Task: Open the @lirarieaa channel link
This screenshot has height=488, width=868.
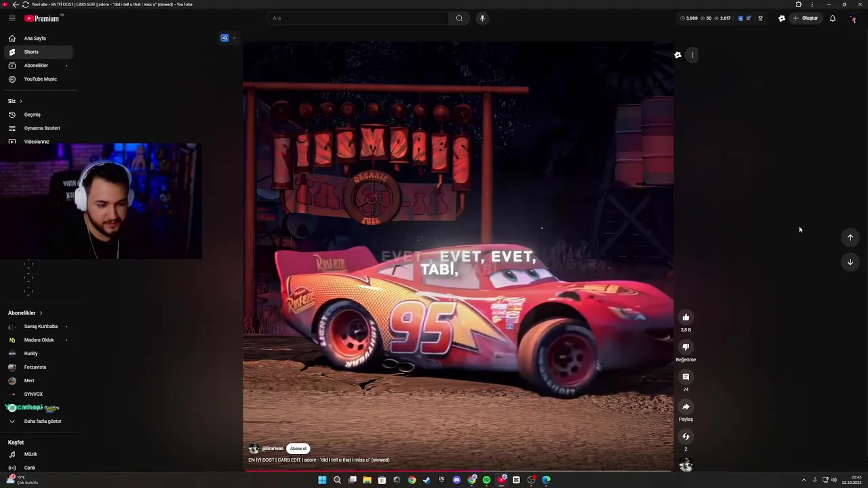Action: tap(273, 449)
